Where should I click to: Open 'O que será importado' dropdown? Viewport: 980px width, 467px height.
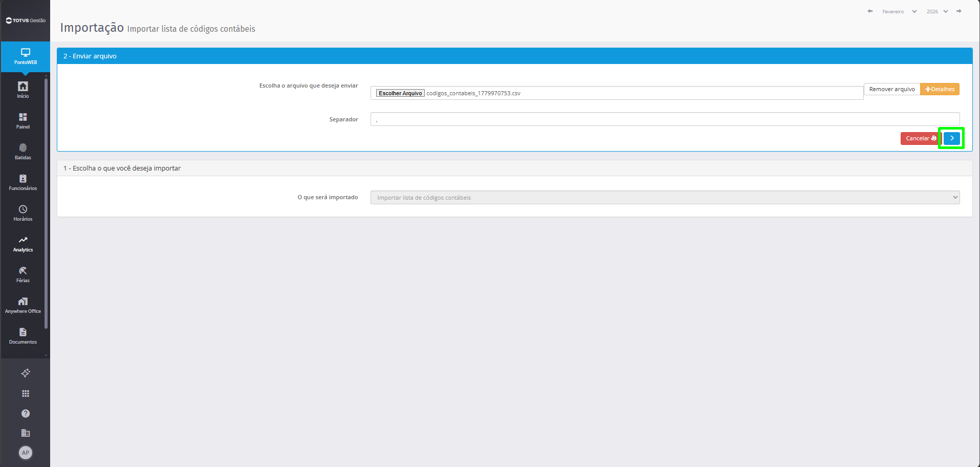tap(665, 198)
